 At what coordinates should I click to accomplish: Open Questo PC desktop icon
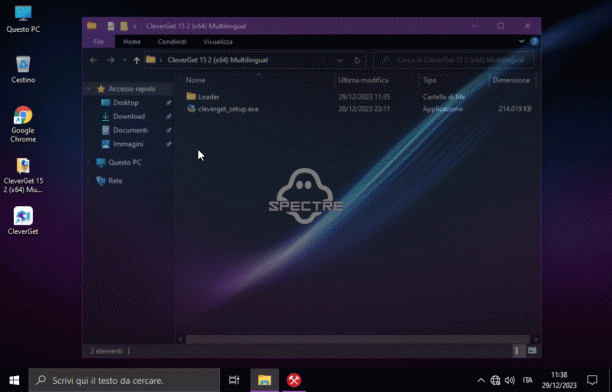pos(23,20)
